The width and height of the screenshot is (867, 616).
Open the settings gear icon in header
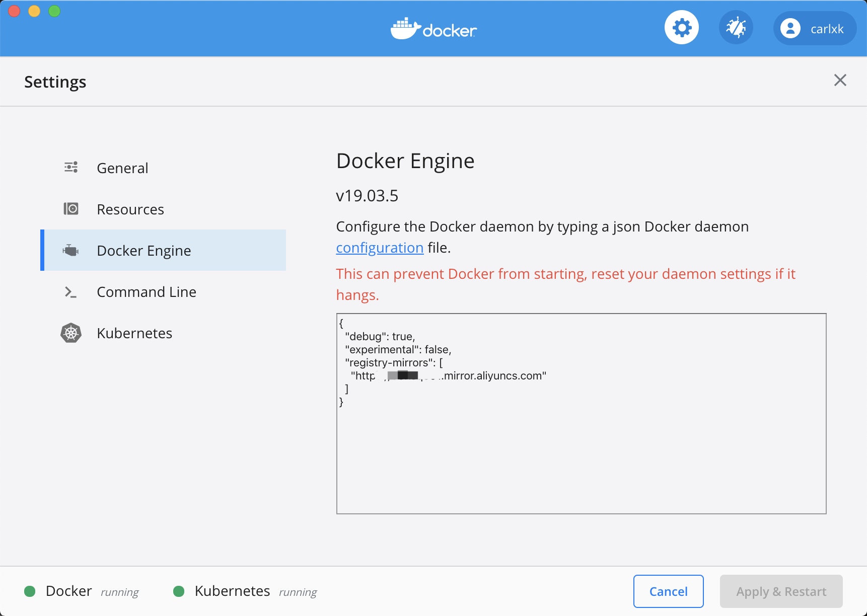tap(682, 28)
